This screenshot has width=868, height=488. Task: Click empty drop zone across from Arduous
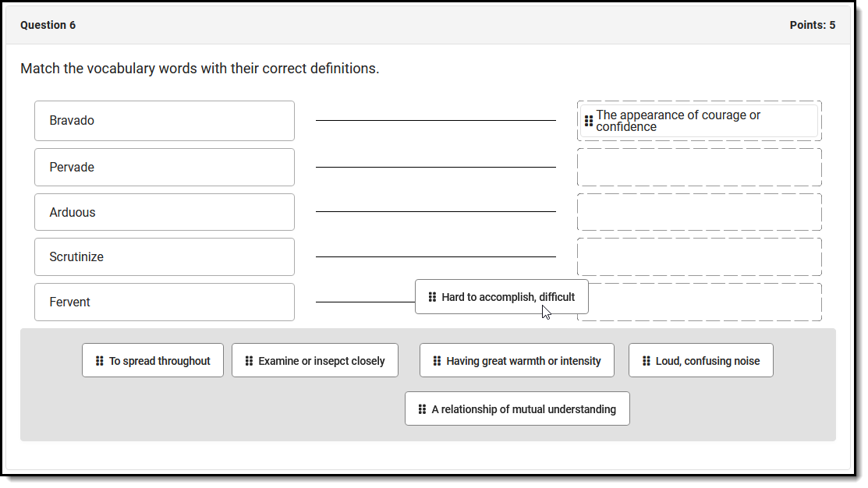699,212
